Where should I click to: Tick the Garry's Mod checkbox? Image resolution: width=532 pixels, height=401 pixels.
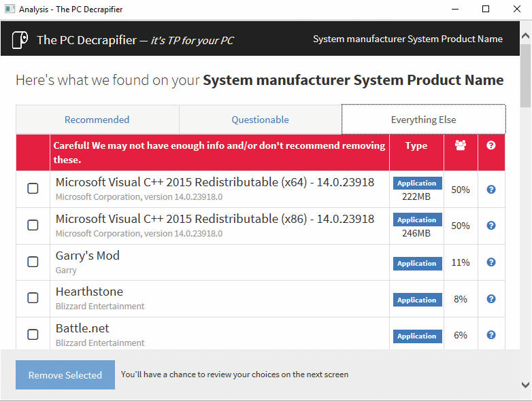pos(33,262)
